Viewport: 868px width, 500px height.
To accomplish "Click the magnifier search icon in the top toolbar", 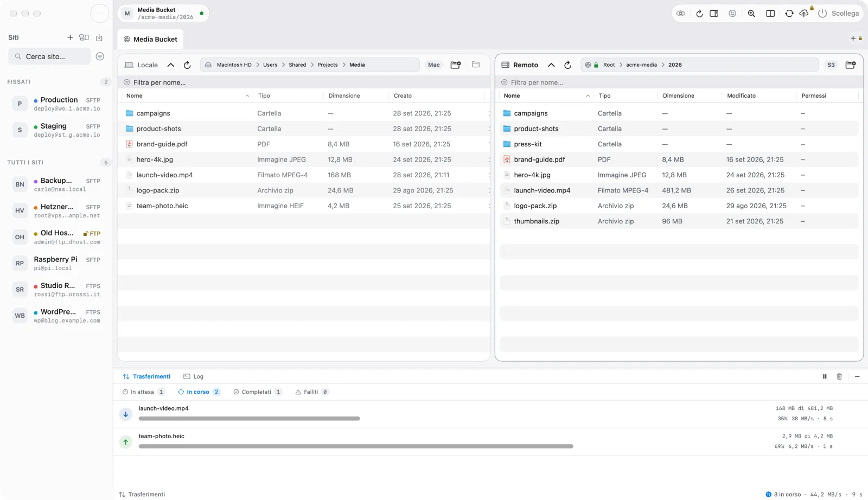I will pyautogui.click(x=751, y=14).
